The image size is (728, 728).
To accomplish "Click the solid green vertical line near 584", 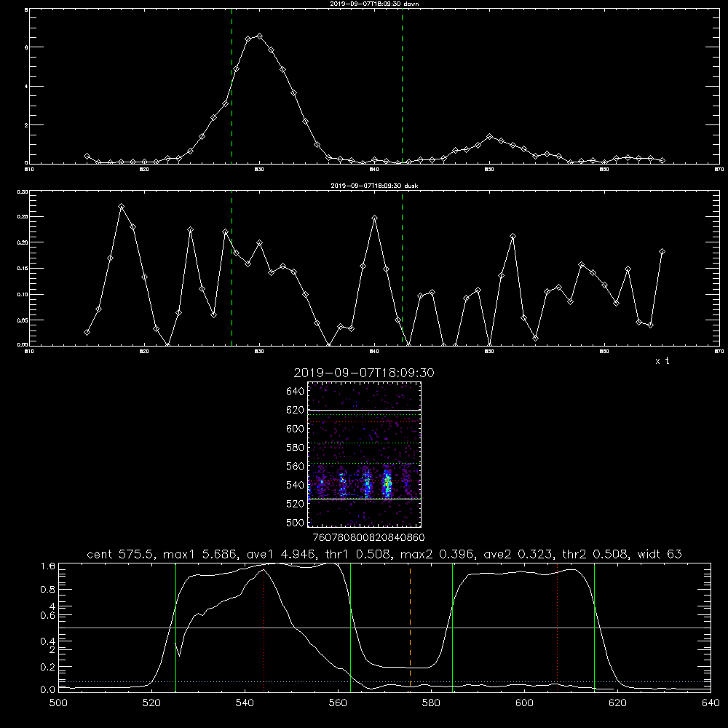I will click(452, 627).
